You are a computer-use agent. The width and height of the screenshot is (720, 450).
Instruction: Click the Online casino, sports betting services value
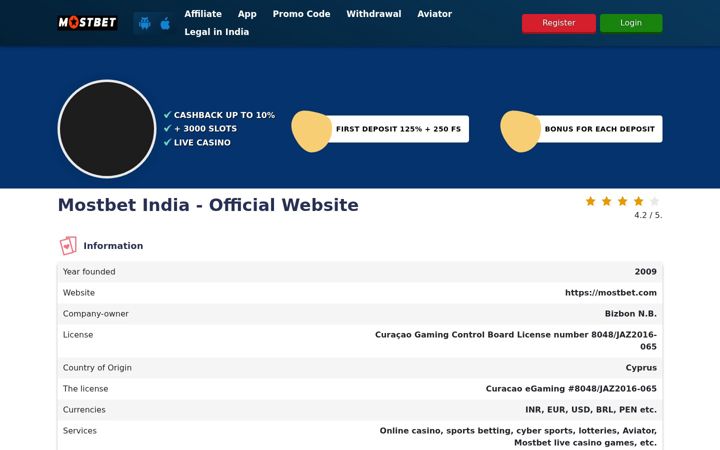[518, 437]
